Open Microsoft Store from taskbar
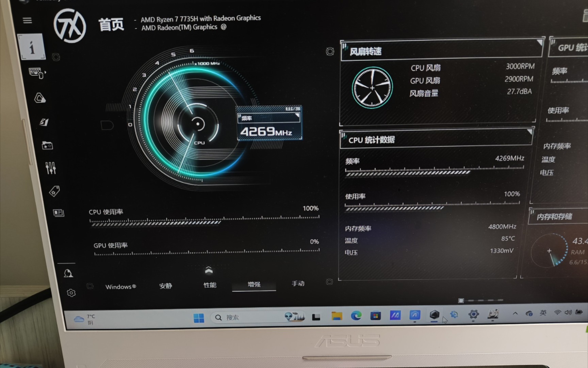This screenshot has height=368, width=588. pyautogui.click(x=375, y=316)
